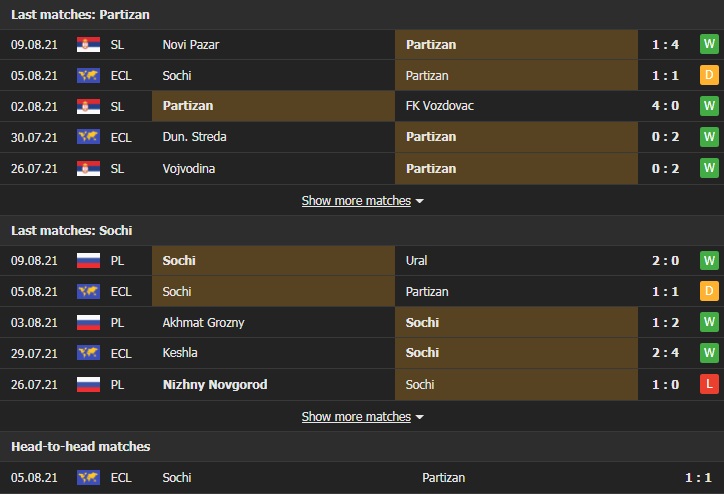Click score 1 : 4 on Novi Pazar row

(x=665, y=45)
